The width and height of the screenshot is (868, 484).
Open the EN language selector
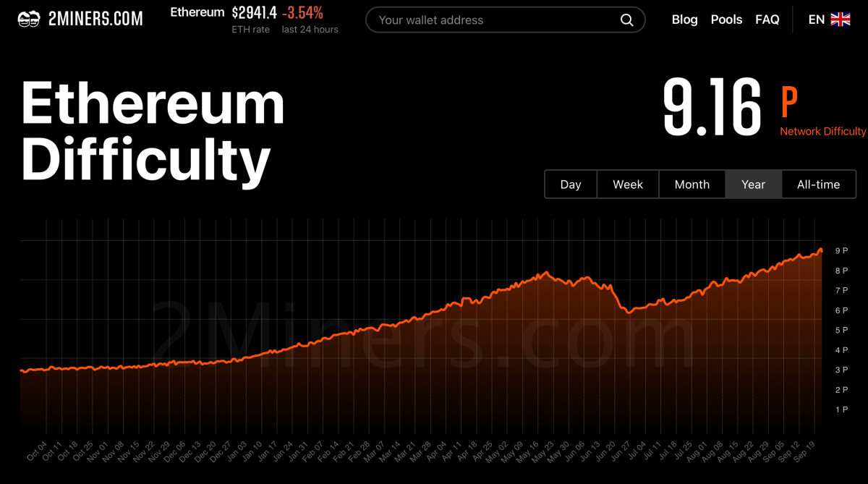[x=816, y=20]
